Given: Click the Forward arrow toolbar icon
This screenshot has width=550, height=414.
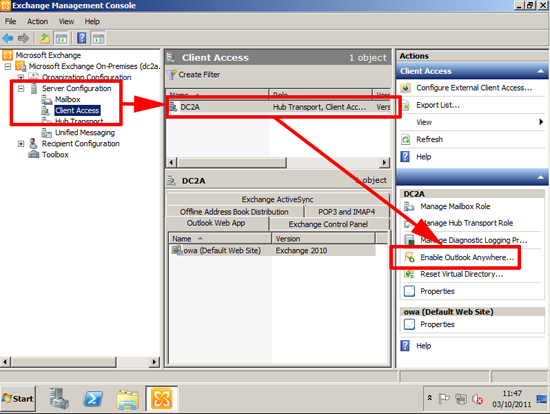Looking at the screenshot, I should pyautogui.click(x=23, y=38).
